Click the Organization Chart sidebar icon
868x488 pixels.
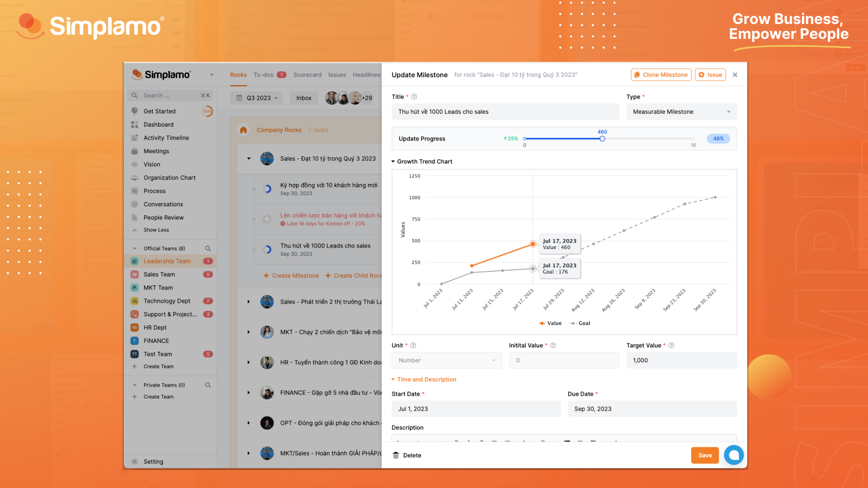coord(134,177)
